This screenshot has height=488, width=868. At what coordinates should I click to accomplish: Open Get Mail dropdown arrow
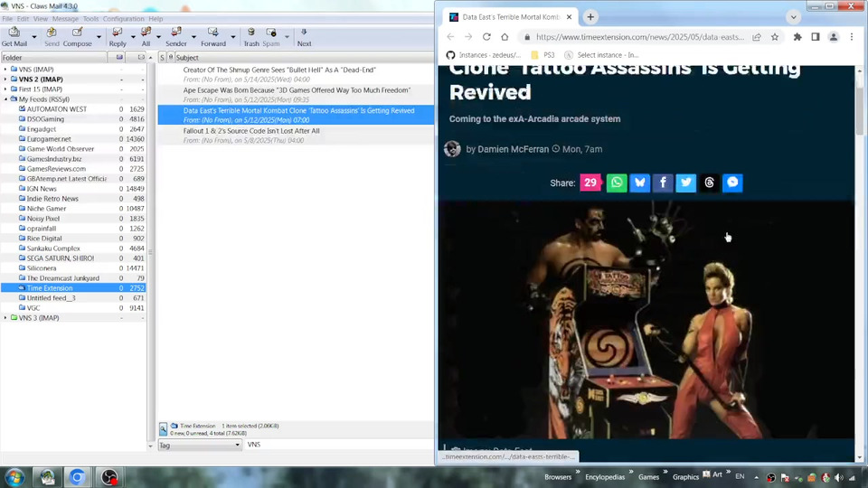point(33,37)
